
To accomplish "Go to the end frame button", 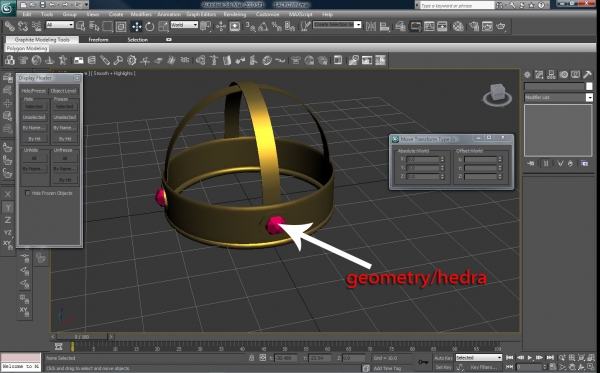I will [x=550, y=358].
